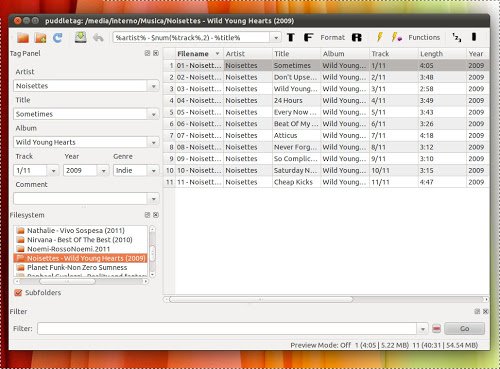500x369 pixels.
Task: Close the Tag Panel using its X icon
Action: coord(156,53)
